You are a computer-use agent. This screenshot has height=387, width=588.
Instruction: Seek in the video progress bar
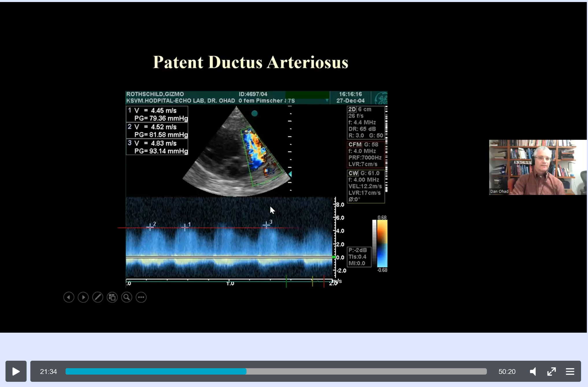tap(276, 371)
